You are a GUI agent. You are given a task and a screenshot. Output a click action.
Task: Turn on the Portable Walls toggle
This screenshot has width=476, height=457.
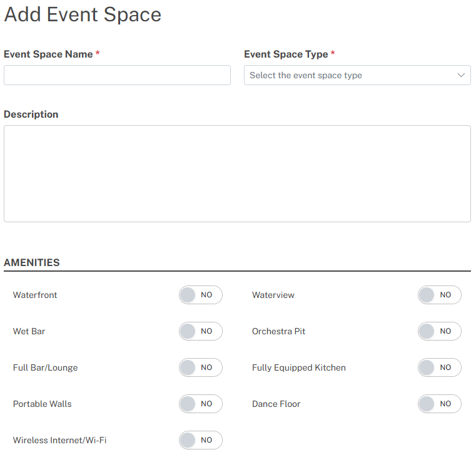tap(201, 404)
